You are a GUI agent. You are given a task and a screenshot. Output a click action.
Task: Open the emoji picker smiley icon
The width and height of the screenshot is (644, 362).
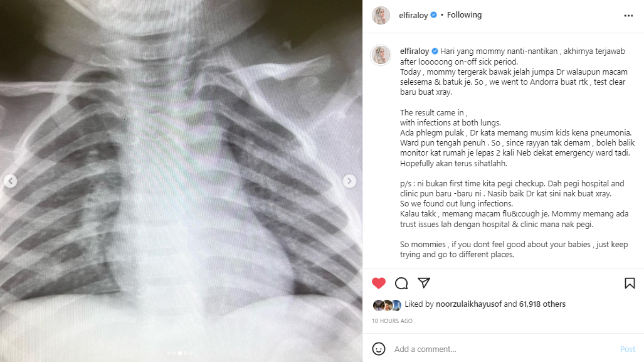379,349
